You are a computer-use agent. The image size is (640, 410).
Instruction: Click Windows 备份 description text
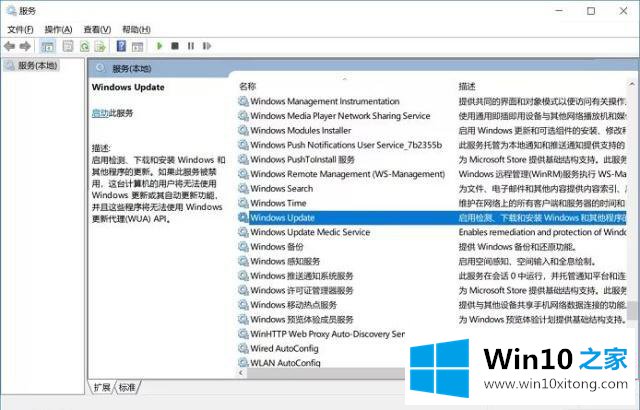pyautogui.click(x=518, y=247)
